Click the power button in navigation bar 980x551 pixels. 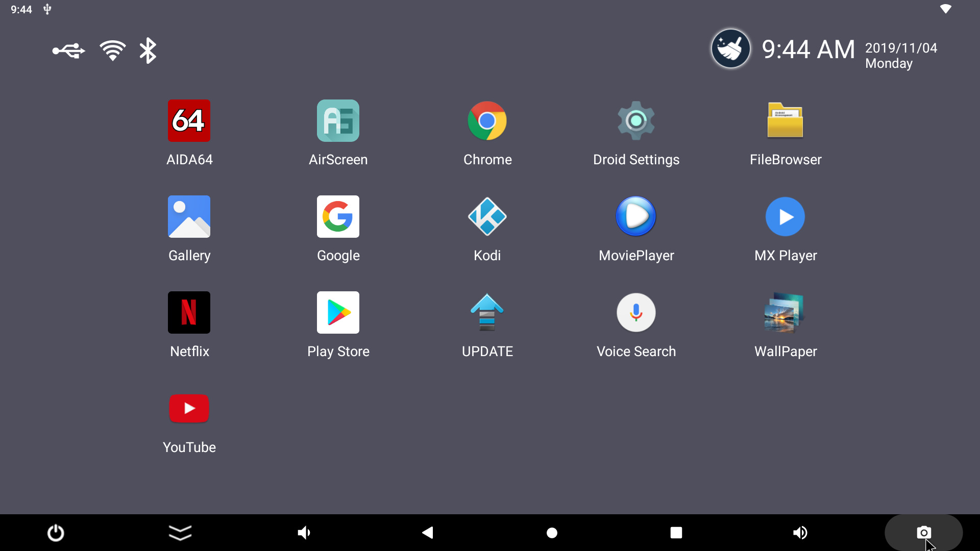[56, 533]
